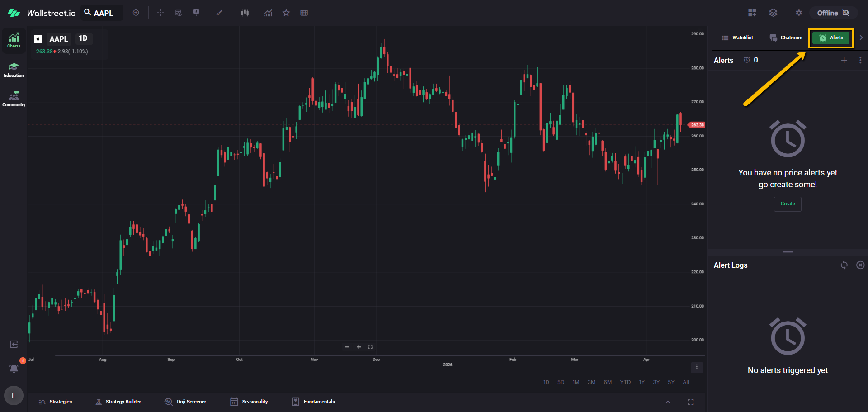
Task: Expand the bottom panel with up chevron
Action: (x=668, y=402)
